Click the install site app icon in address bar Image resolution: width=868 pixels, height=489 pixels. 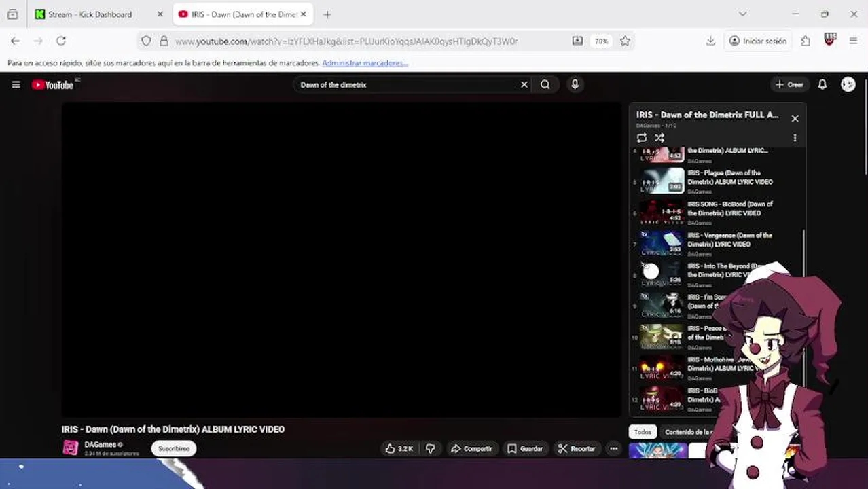point(577,41)
